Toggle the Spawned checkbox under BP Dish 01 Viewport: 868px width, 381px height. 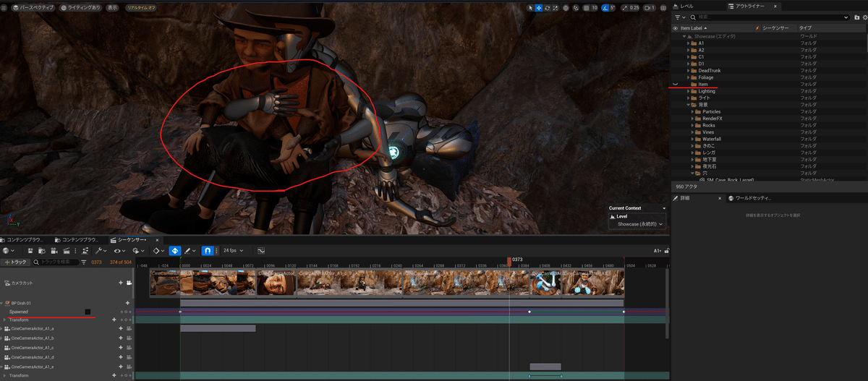(x=88, y=312)
